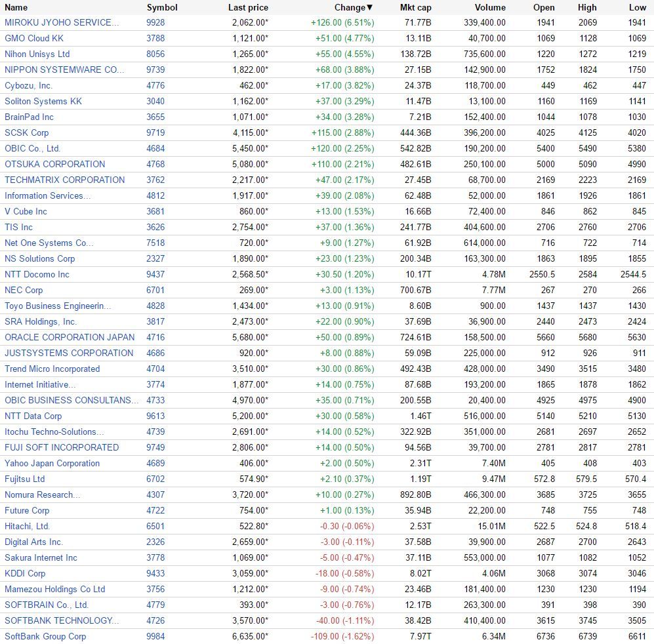Sort by Low column header
The image size is (654, 644).
pos(638,7)
